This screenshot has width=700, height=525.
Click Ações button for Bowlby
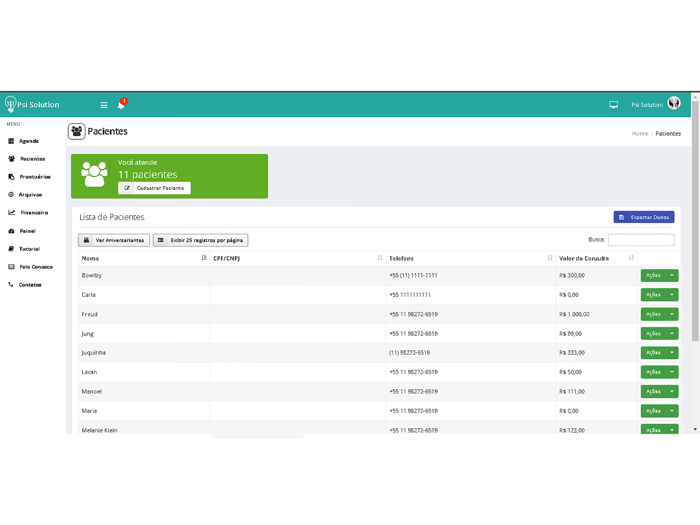click(653, 275)
